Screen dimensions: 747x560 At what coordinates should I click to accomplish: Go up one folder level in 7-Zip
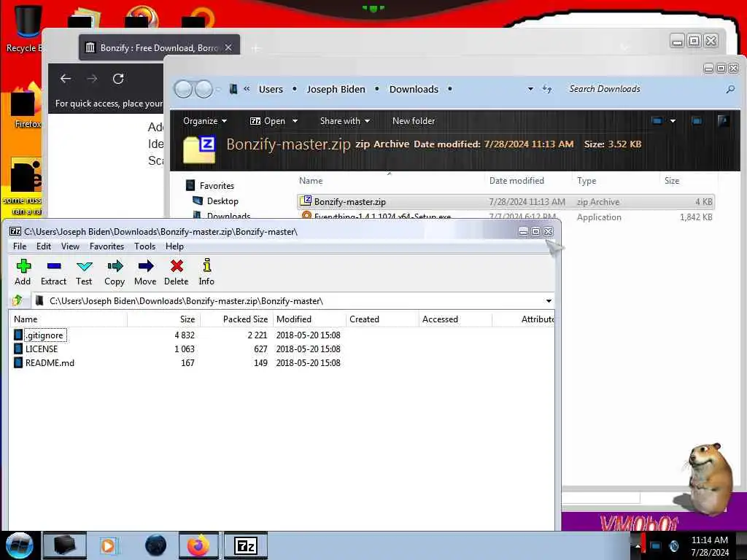18,300
